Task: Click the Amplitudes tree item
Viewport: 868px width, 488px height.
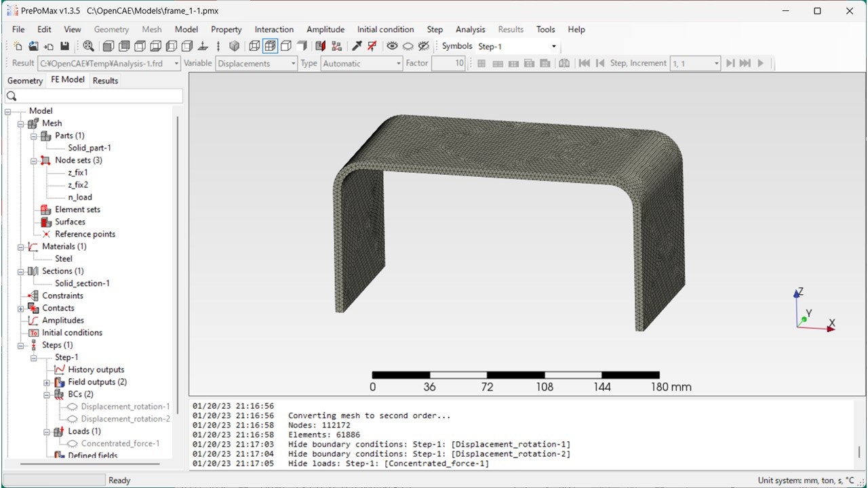Action: pyautogui.click(x=62, y=320)
